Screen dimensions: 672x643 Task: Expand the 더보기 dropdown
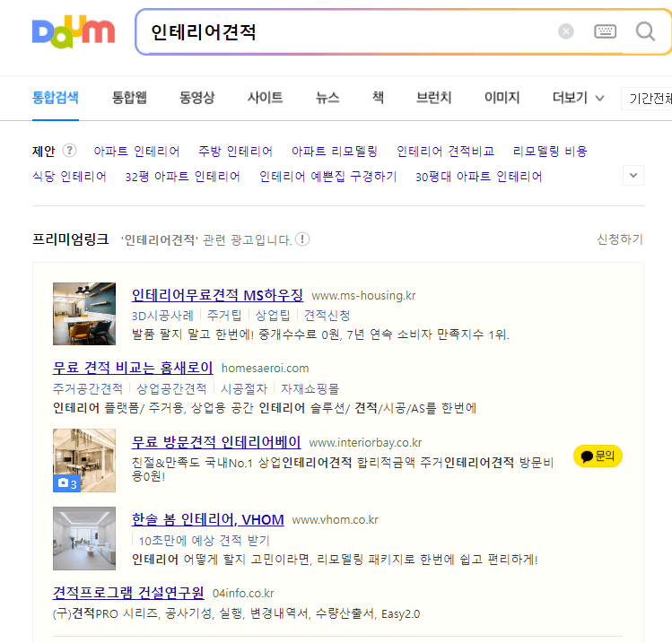(x=578, y=98)
